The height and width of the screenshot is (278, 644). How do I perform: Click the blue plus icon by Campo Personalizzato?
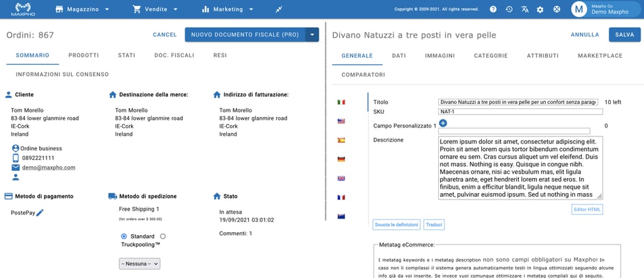click(x=443, y=123)
